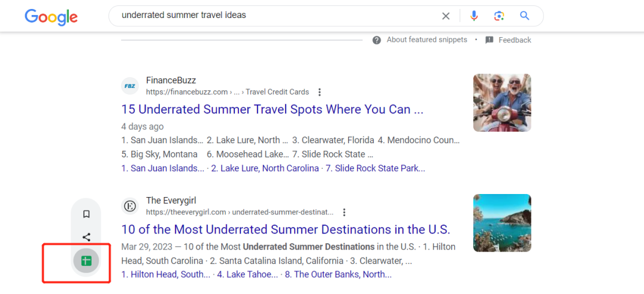
Task: Open Google Lens image search
Action: point(499,16)
